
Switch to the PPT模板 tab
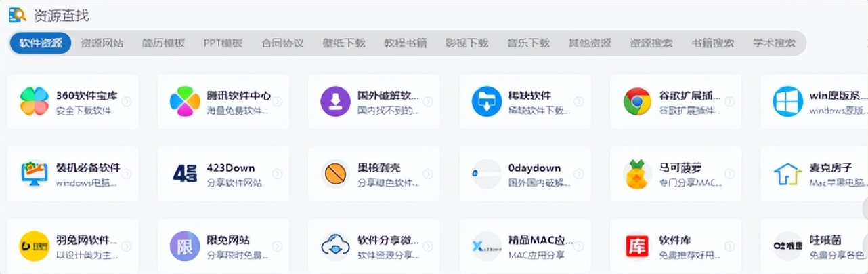(223, 43)
